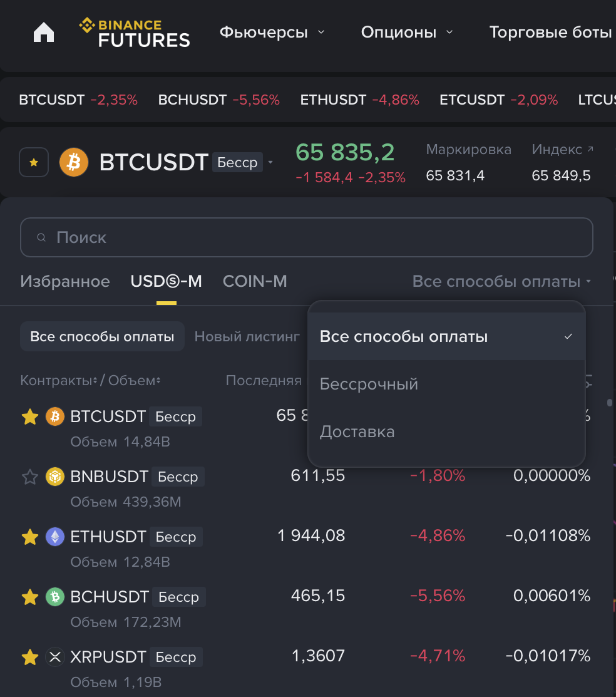Click the Bitcoin coin icon in header
The width and height of the screenshot is (616, 697).
coord(74,162)
